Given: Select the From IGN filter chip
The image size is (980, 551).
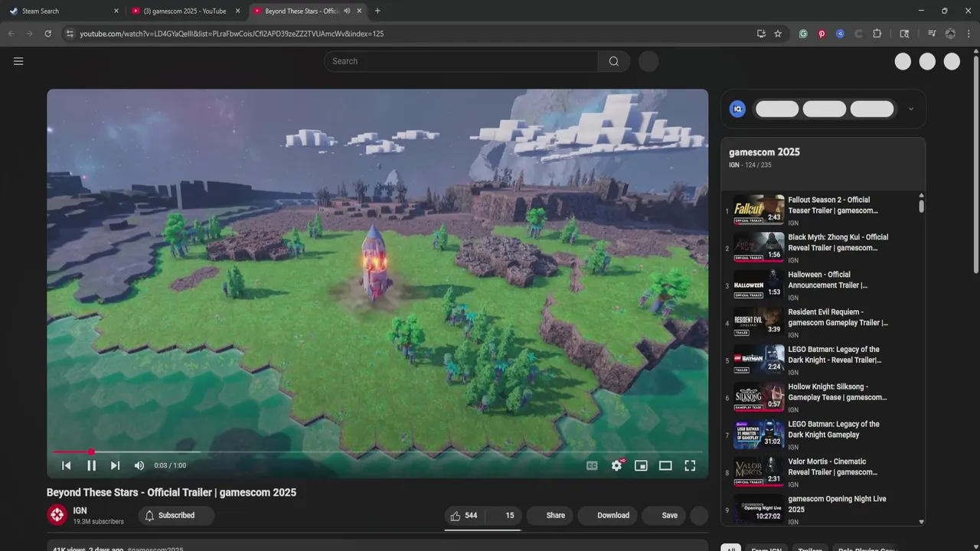Looking at the screenshot, I should 766,548.
